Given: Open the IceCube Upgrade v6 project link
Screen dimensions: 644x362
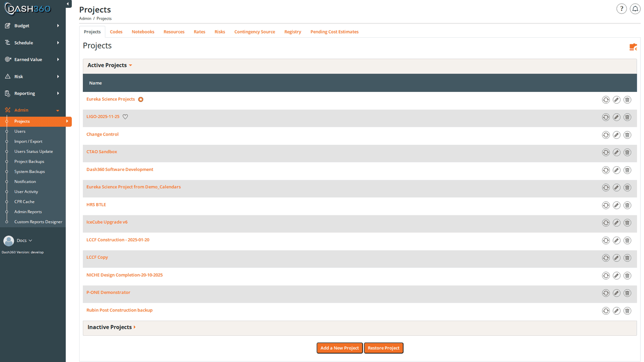Looking at the screenshot, I should point(107,222).
